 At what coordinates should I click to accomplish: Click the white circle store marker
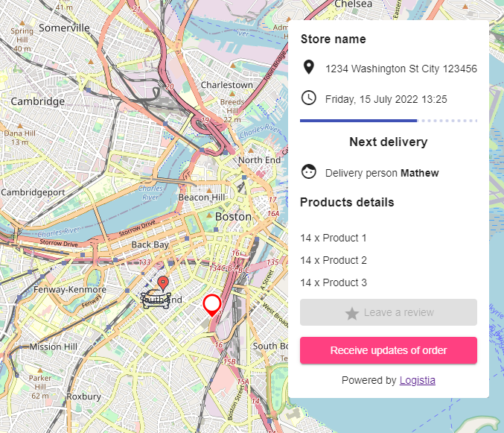[212, 305]
